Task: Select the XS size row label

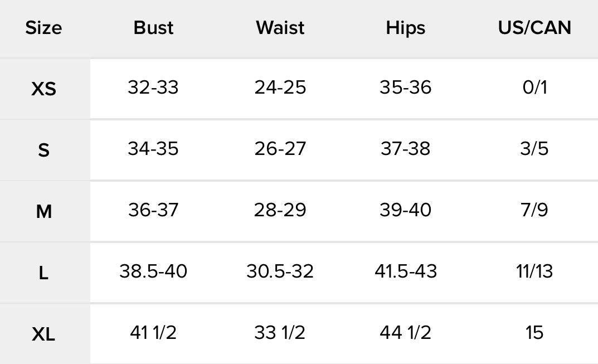Action: (44, 89)
